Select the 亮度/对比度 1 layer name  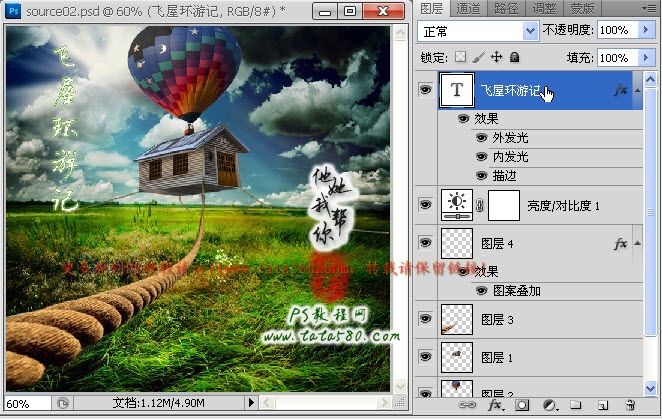(563, 206)
